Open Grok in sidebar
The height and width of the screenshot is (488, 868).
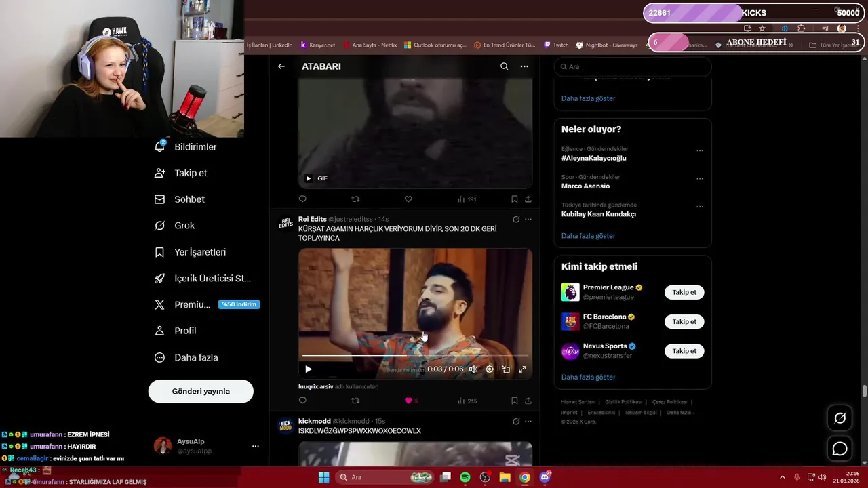coord(174,226)
